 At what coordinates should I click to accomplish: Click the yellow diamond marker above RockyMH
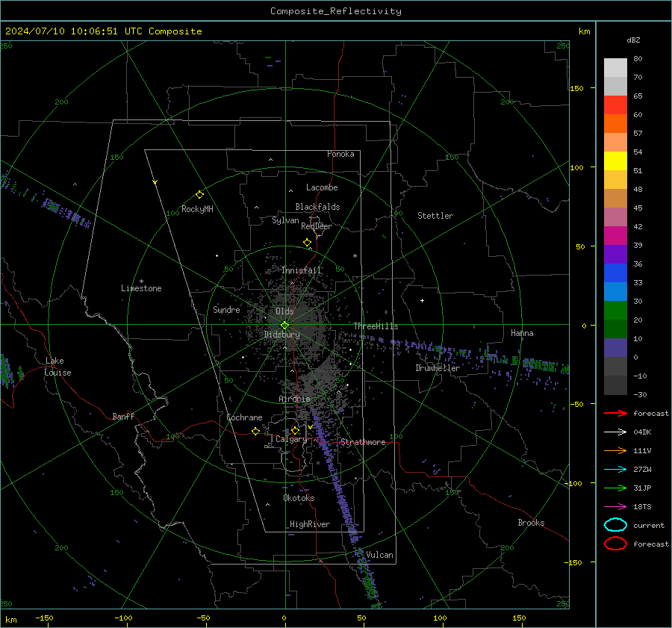pyautogui.click(x=199, y=195)
